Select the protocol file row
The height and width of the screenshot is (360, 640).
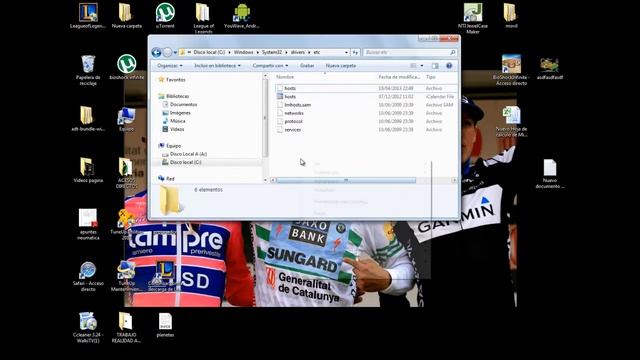366,121
